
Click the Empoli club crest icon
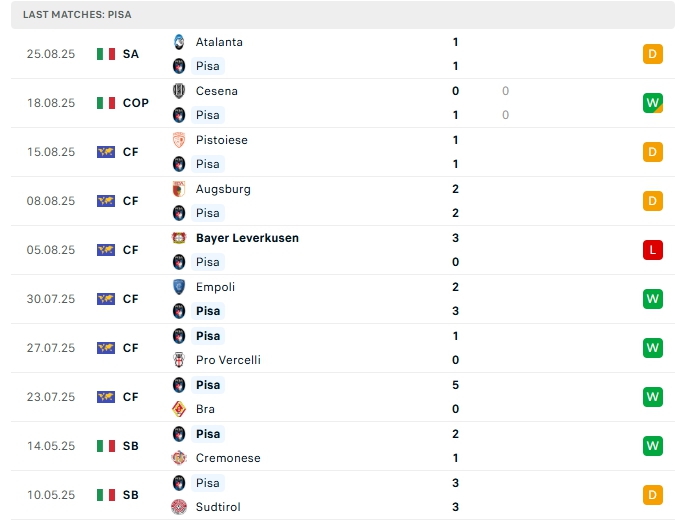pyautogui.click(x=179, y=287)
